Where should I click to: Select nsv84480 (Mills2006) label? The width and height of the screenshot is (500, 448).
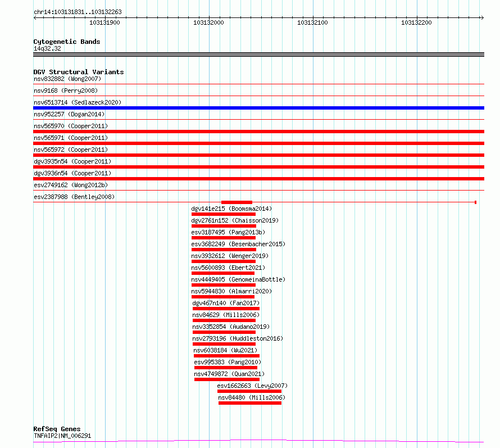pyautogui.click(x=252, y=397)
